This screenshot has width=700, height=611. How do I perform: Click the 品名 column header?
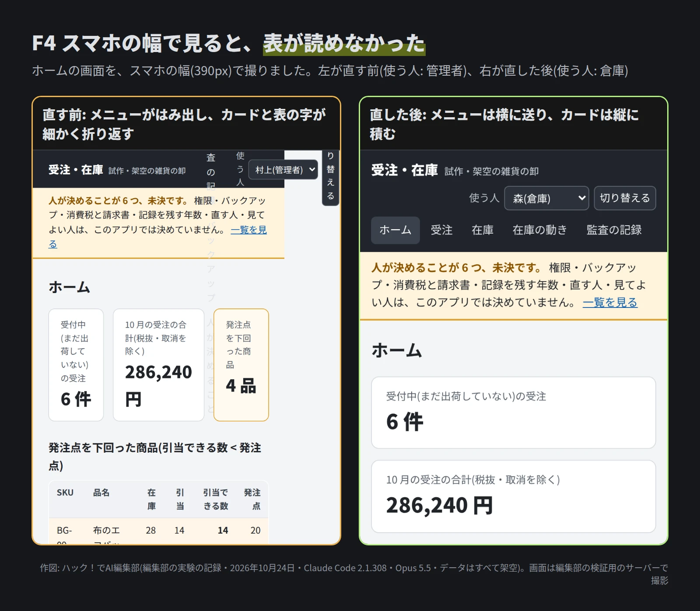101,492
